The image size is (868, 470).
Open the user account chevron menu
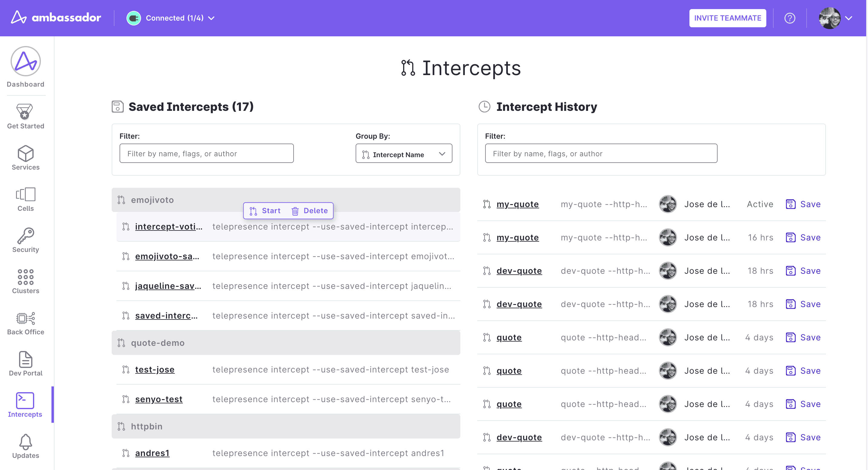coord(849,18)
